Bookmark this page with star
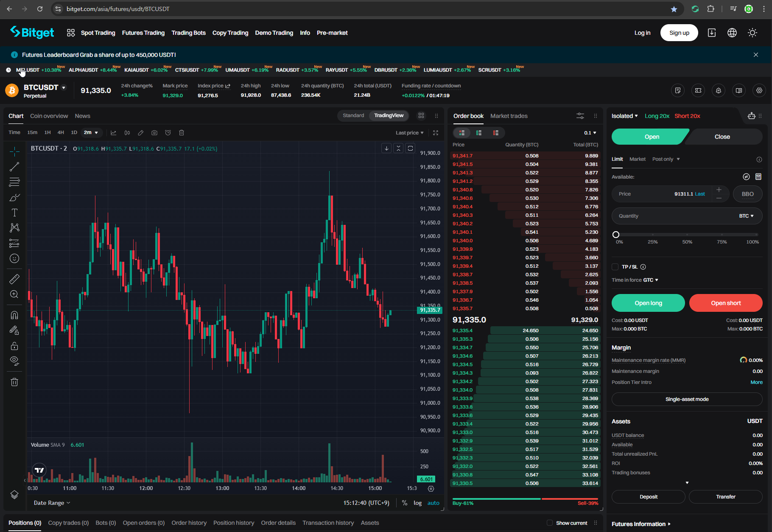Screen dimensions: 772x532 (x=674, y=9)
